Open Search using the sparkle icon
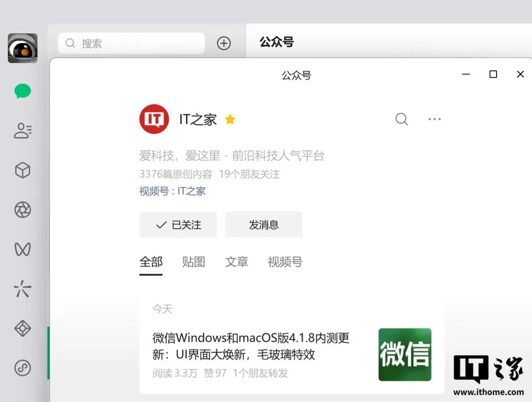 [22, 289]
